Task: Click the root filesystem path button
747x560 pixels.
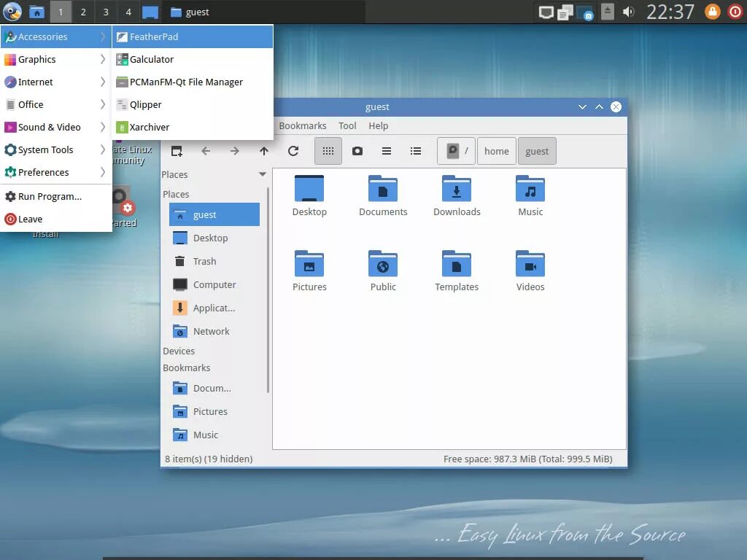Action: [457, 151]
